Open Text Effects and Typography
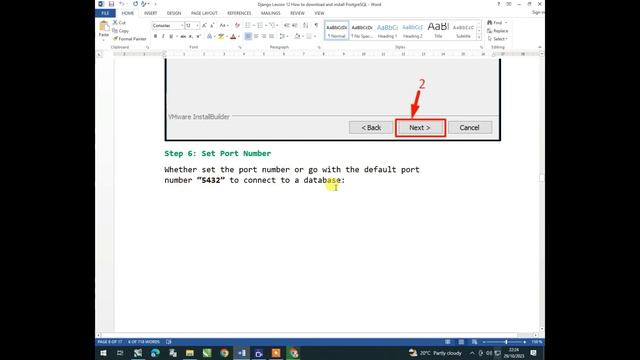Image resolution: width=640 pixels, height=360 pixels. coord(209,36)
